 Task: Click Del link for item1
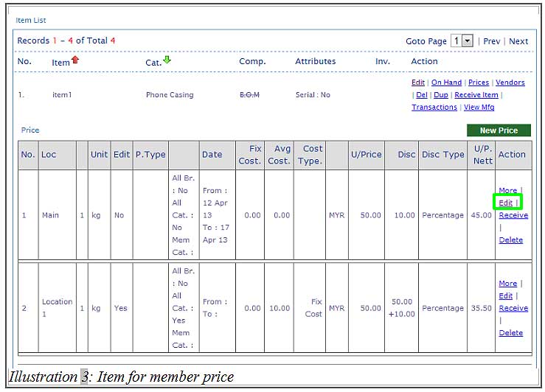click(422, 95)
